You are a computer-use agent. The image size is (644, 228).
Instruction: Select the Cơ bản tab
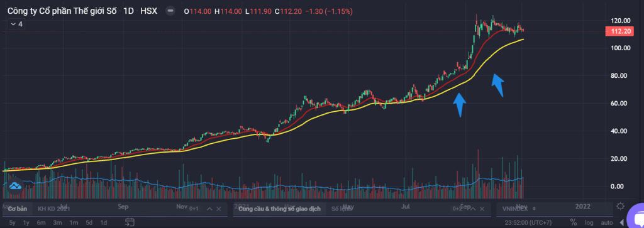(18, 209)
